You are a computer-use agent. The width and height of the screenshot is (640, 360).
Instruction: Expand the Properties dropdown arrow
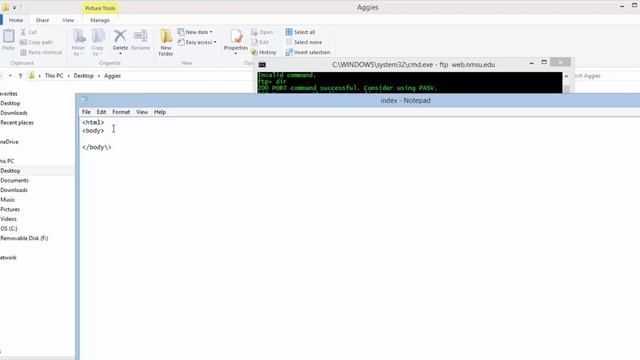pyautogui.click(x=236, y=53)
